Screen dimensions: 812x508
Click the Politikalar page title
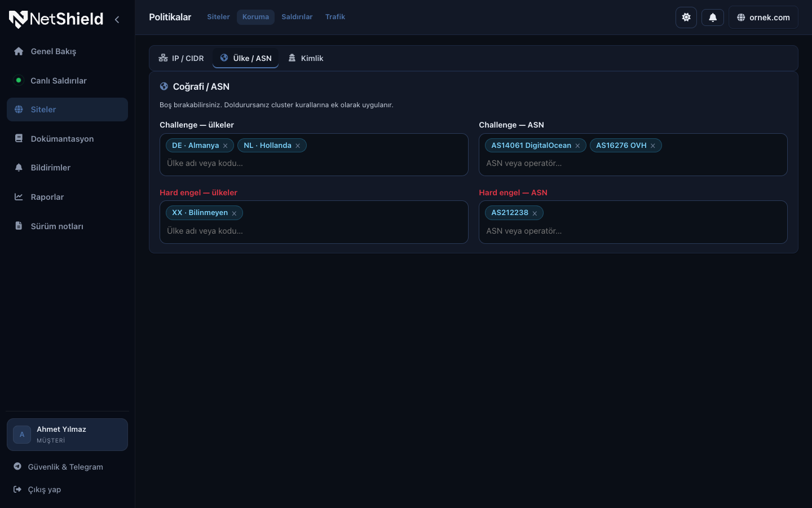click(x=170, y=17)
